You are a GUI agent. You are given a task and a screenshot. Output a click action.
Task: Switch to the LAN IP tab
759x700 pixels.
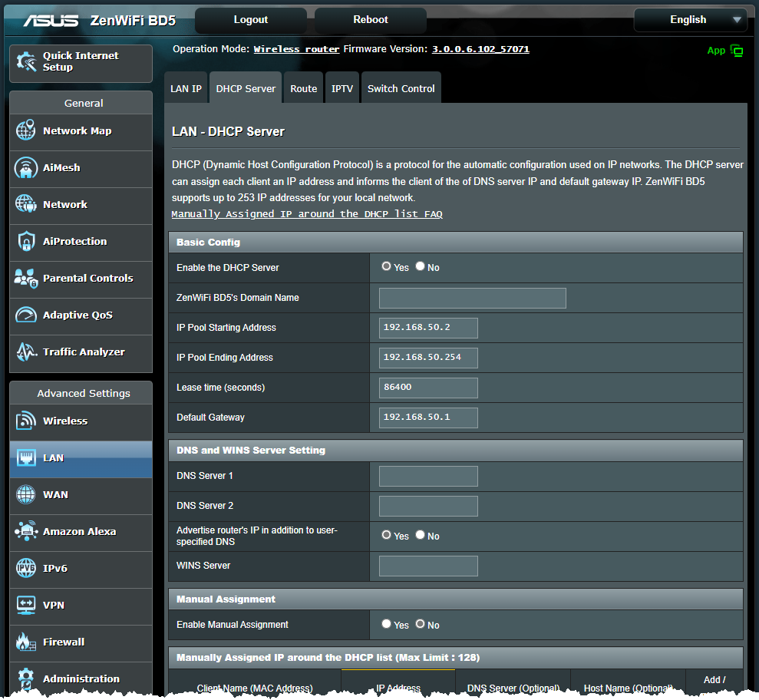[186, 87]
